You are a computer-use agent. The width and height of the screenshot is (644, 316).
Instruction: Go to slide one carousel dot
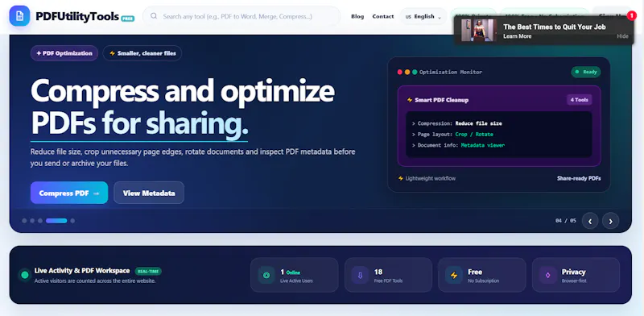(24, 221)
